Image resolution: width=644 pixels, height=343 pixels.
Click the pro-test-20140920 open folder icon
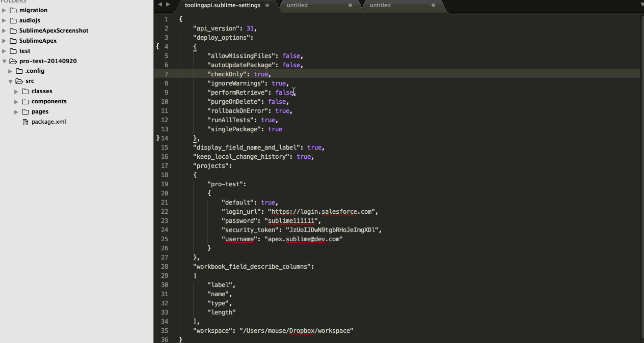pyautogui.click(x=13, y=61)
